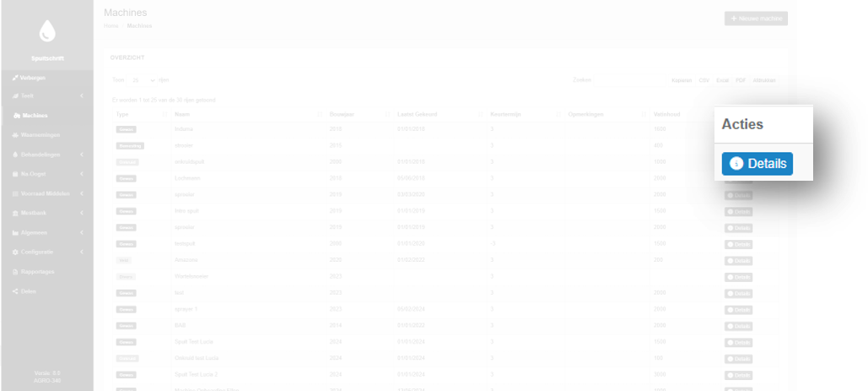868x391 pixels.
Task: Open Details for Wortelenroeier row
Action: point(738,277)
